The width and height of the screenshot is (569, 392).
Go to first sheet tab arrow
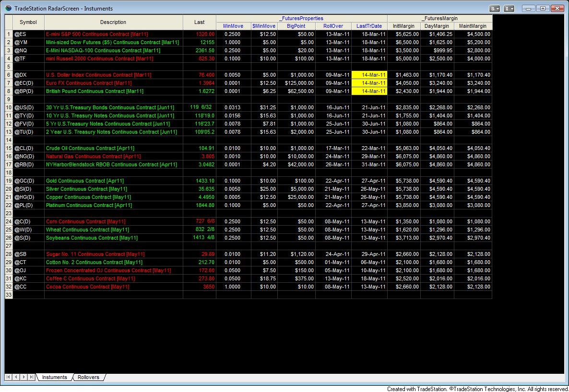[x=8, y=377]
